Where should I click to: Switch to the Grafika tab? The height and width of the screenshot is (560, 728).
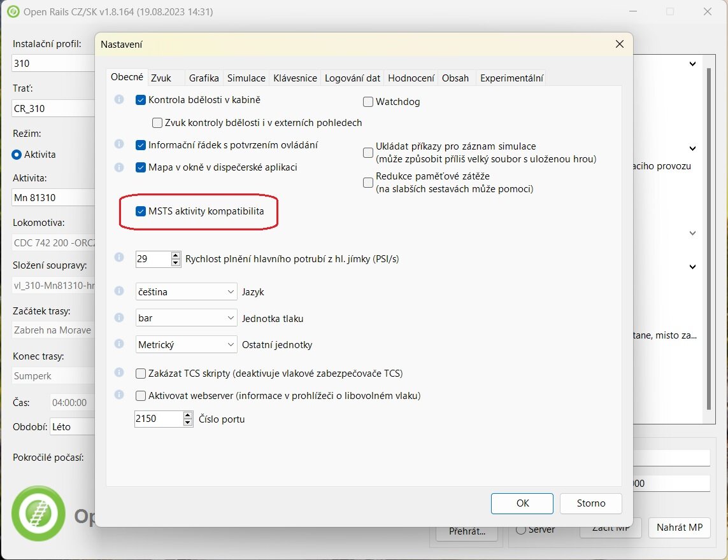tap(204, 78)
